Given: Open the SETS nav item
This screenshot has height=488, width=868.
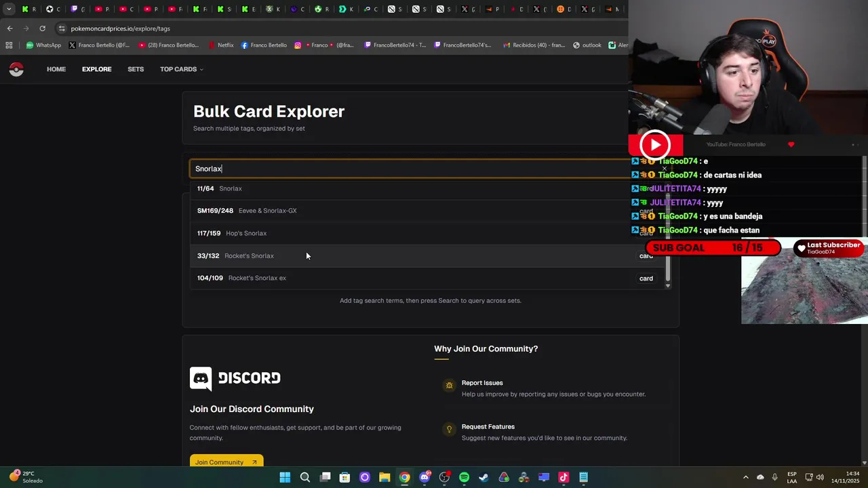Looking at the screenshot, I should pos(136,69).
